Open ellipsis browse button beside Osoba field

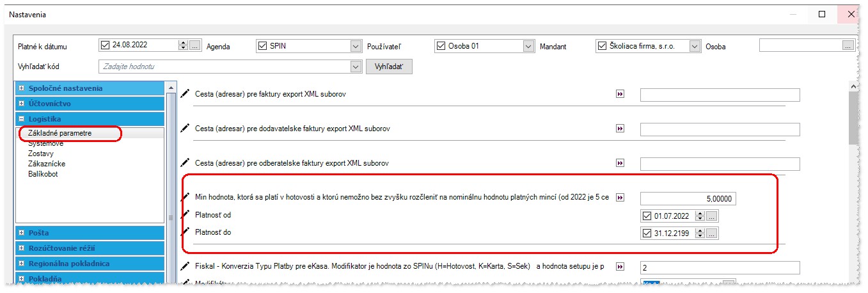coord(848,46)
